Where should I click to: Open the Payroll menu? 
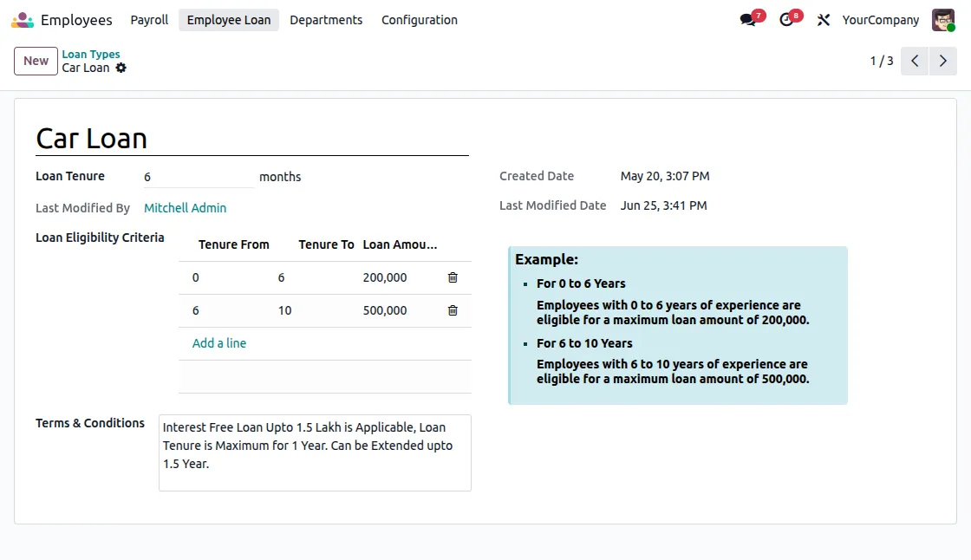[x=149, y=20]
